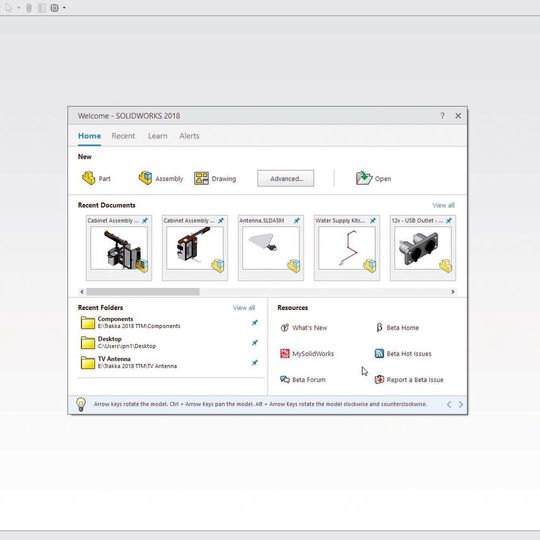Create a new Assembly document
Screen dimensions: 540x540
pyautogui.click(x=160, y=178)
